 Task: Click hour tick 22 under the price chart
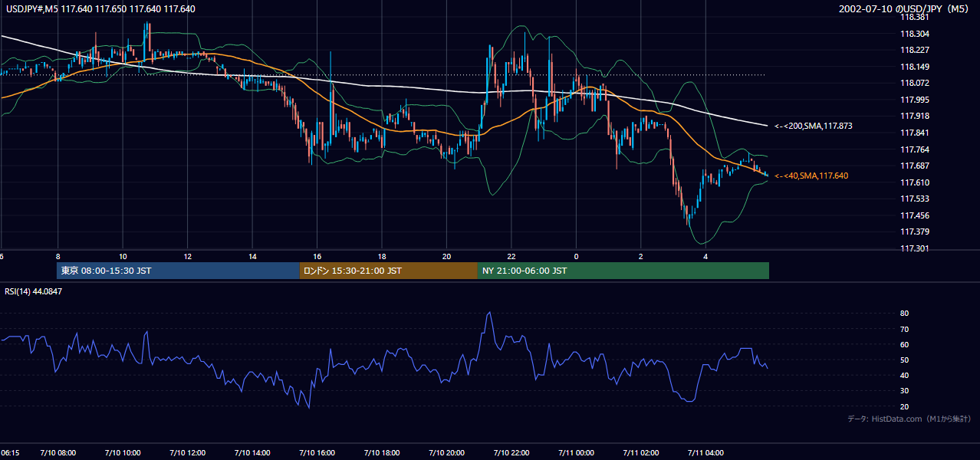click(x=512, y=256)
